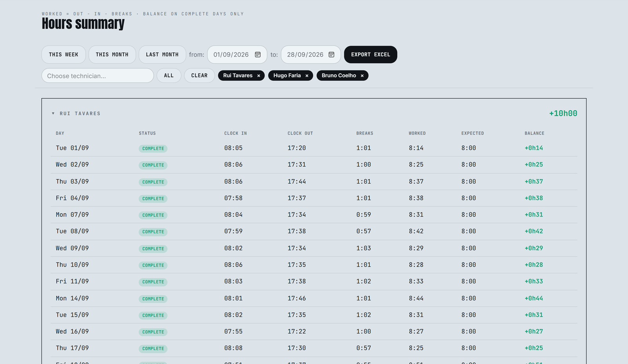Click the CLOCK IN column header

235,133
